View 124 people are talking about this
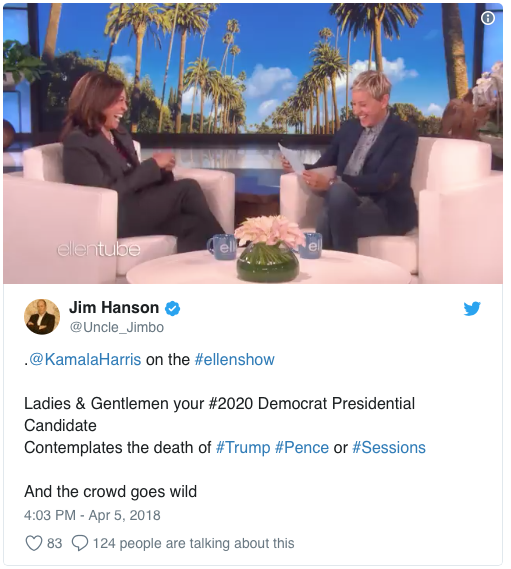 (x=193, y=543)
